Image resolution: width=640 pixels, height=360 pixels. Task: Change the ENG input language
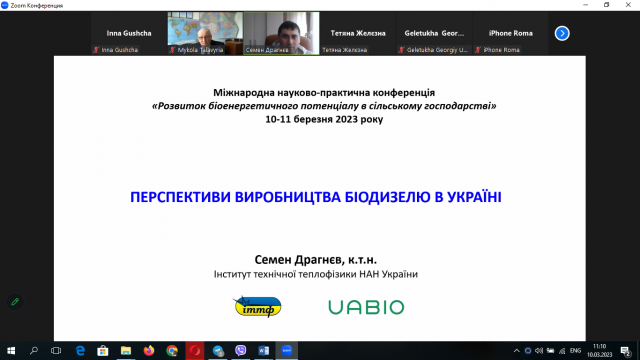[x=576, y=351]
